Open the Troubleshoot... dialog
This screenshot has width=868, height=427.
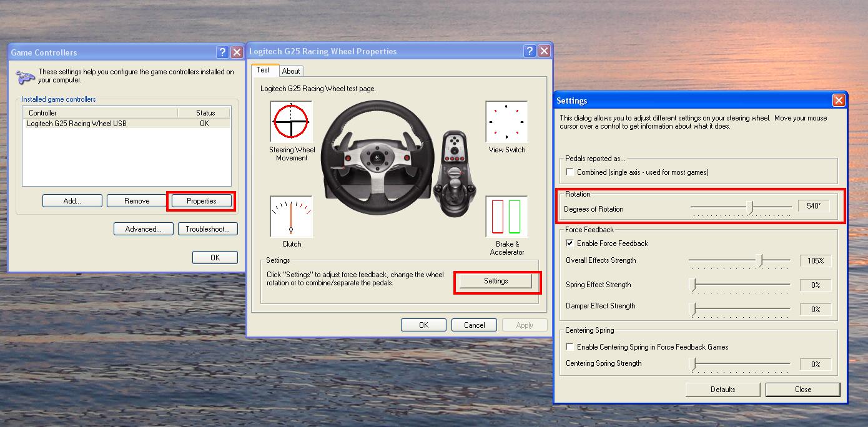[208, 229]
